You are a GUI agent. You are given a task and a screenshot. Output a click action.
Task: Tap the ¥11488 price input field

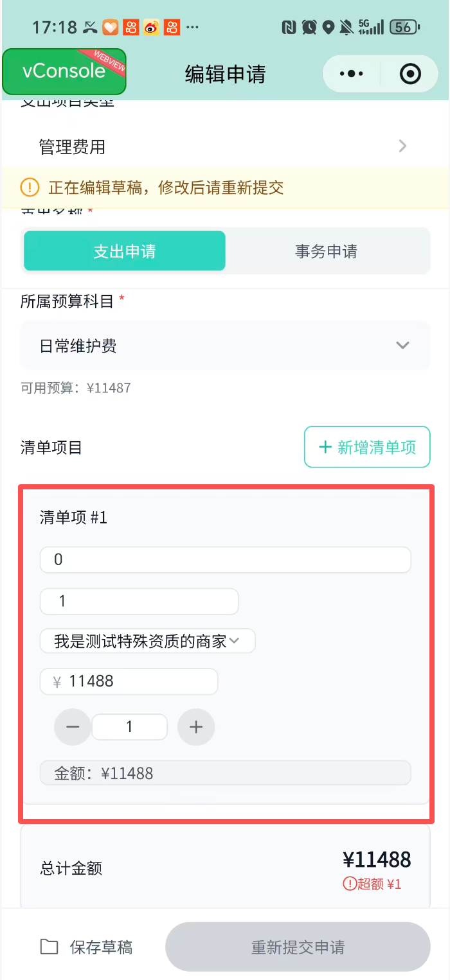tap(129, 681)
